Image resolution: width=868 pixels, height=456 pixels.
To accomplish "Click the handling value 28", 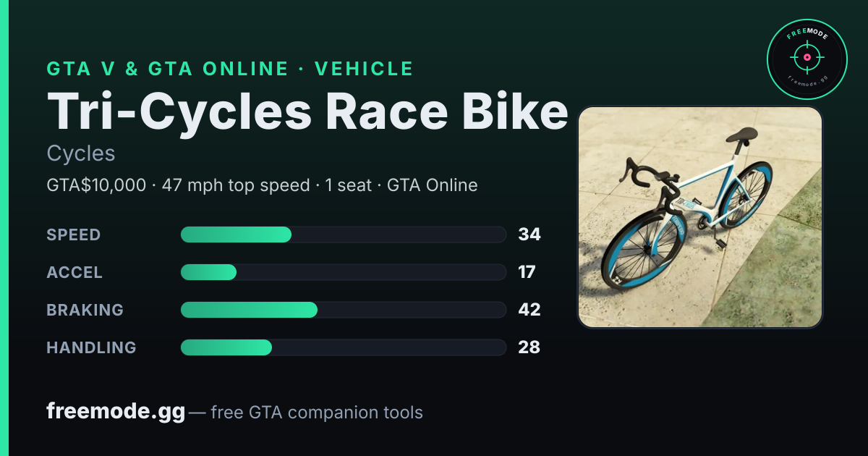I will (x=529, y=347).
